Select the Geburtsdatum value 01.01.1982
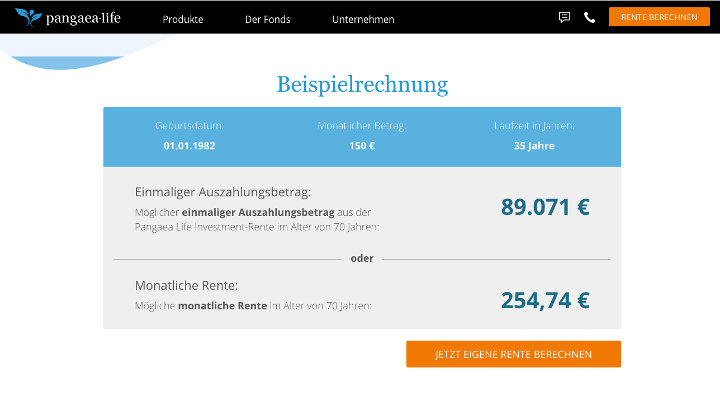Screen dimensions: 720x396 point(189,146)
